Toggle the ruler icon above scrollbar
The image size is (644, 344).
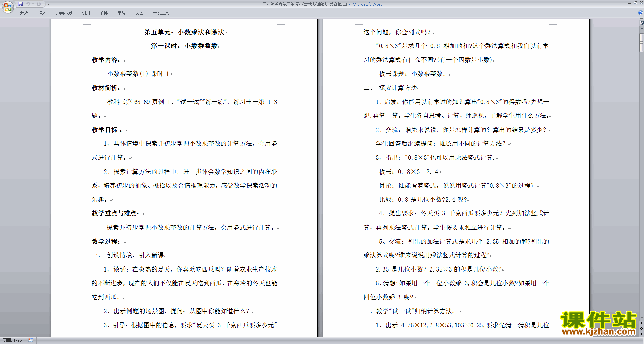pos(641,23)
